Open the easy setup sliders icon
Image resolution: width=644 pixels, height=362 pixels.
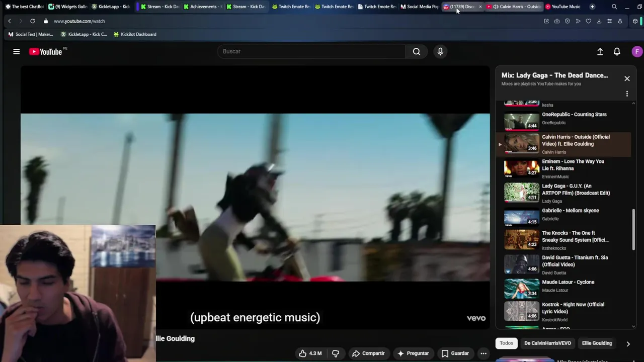point(609,21)
